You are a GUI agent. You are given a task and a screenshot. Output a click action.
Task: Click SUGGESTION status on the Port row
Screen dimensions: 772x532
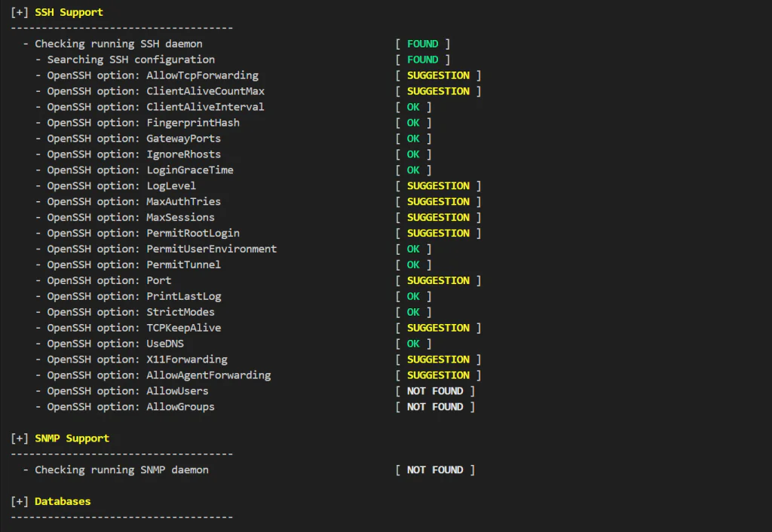tap(438, 280)
